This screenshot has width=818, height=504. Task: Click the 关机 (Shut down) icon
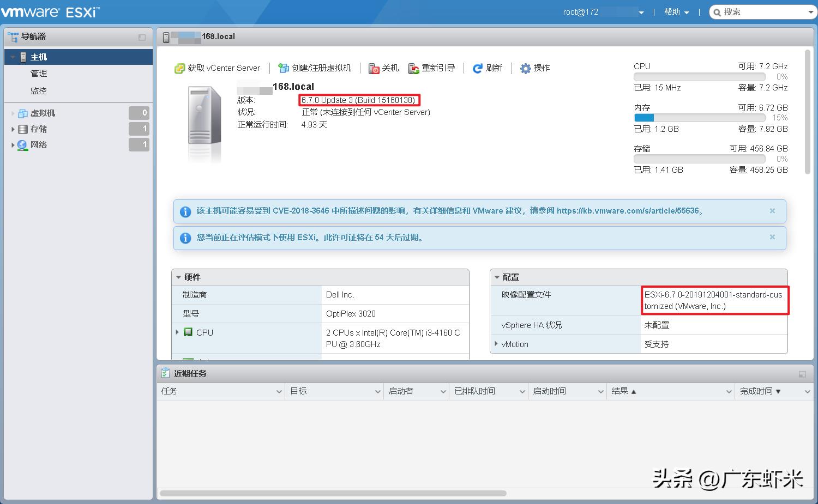374,69
